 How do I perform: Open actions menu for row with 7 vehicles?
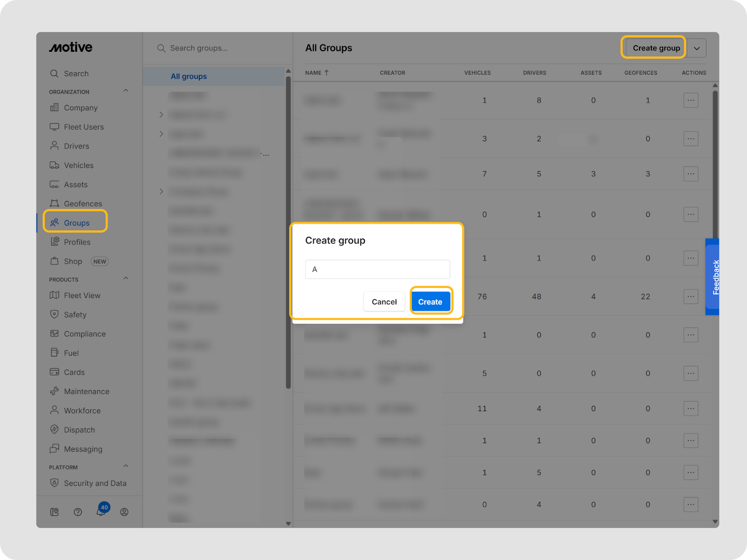691,174
